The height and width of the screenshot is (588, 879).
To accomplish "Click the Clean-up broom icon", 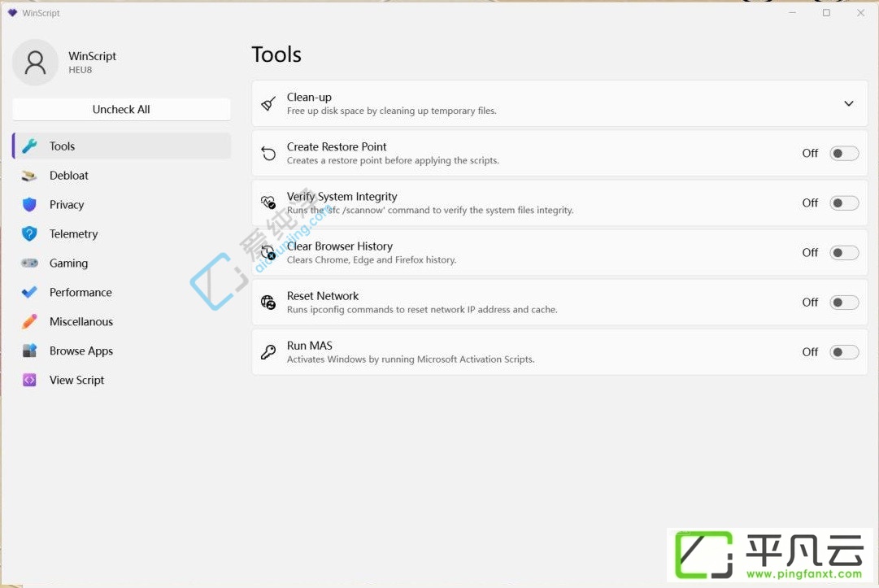I will [x=268, y=104].
